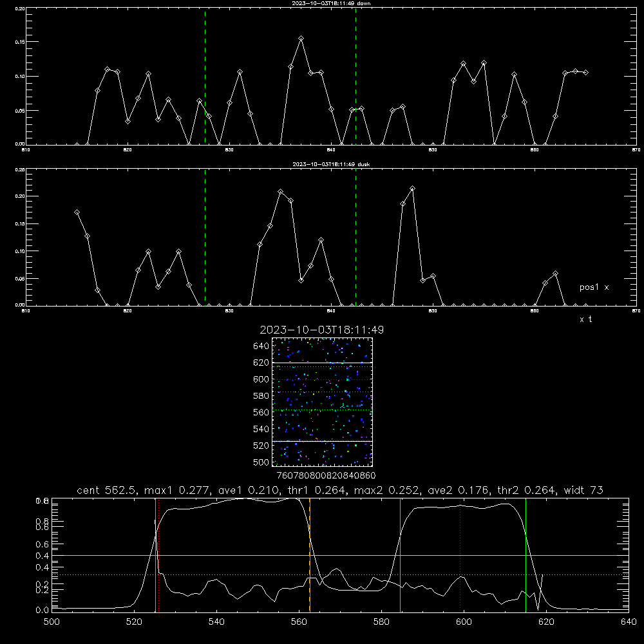644x644 pixels.
Task: Click the 'max1 0.277' value in the stats line
Action: 178,490
